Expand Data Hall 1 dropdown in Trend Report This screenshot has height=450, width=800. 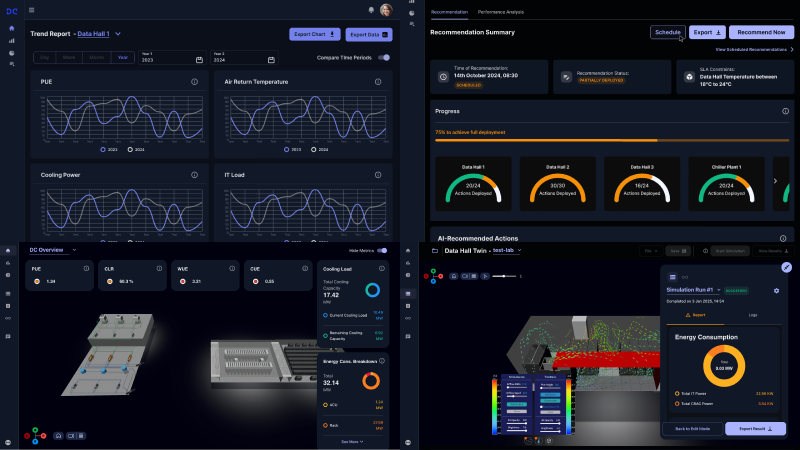point(118,34)
